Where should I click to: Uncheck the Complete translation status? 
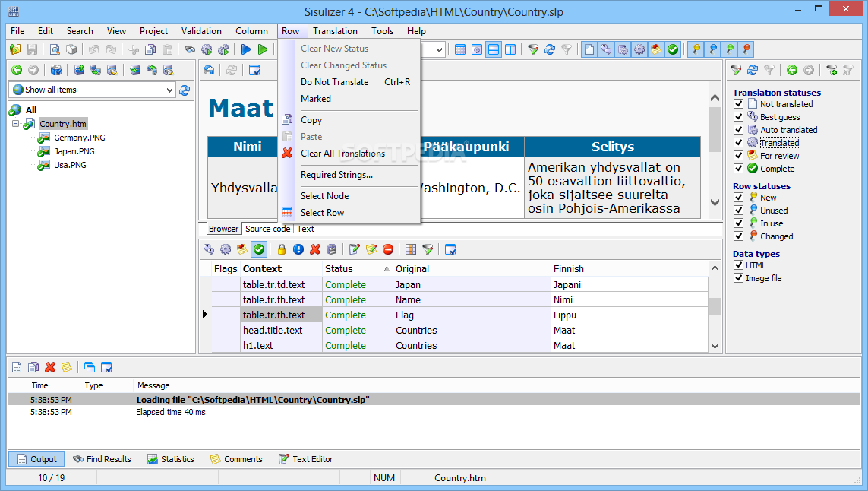(738, 168)
